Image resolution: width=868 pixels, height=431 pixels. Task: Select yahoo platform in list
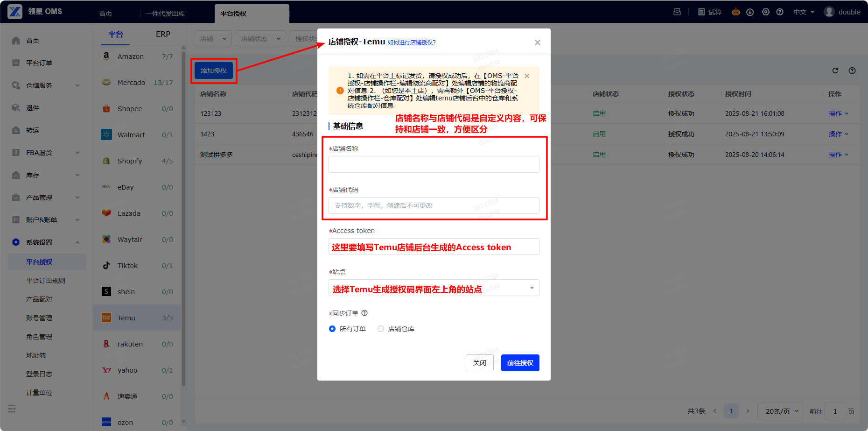[x=137, y=370]
